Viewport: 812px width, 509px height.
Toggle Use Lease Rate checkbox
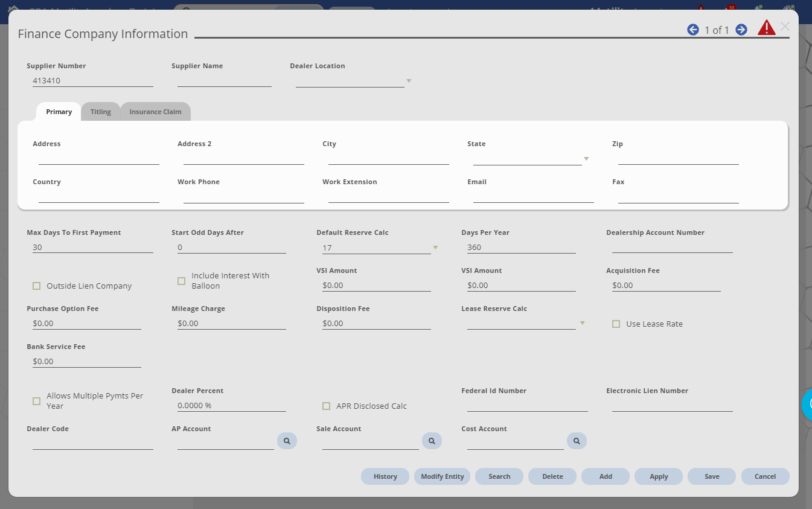click(616, 324)
